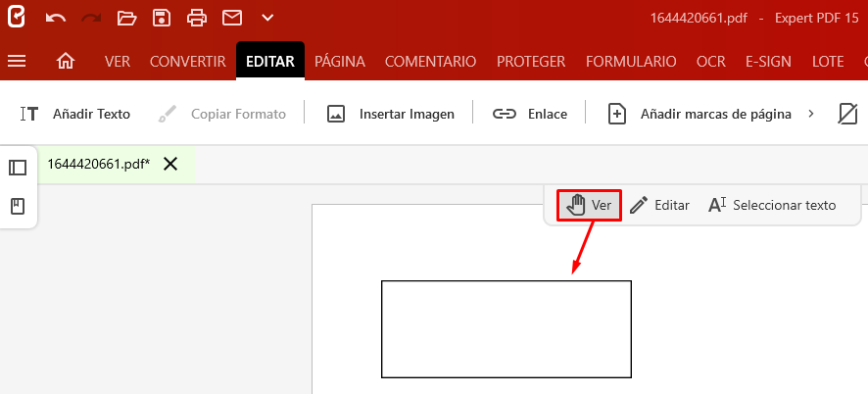The width and height of the screenshot is (868, 394).
Task: Go to the Home screen icon
Action: point(66,61)
